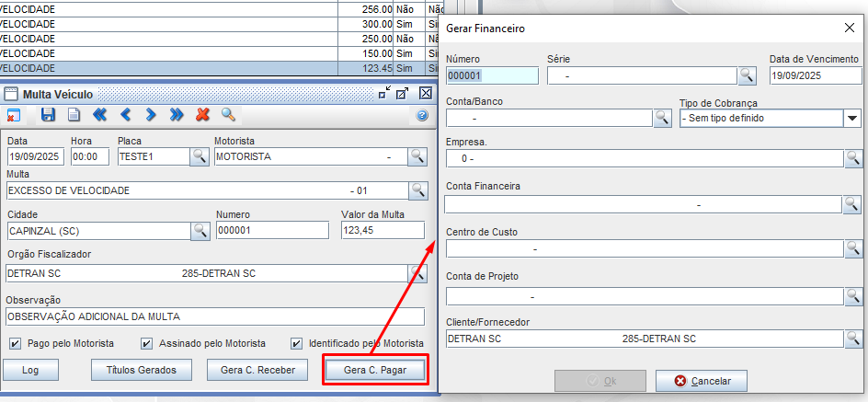Image resolution: width=868 pixels, height=402 pixels.
Task: Delete record with red X icon
Action: pyautogui.click(x=202, y=115)
